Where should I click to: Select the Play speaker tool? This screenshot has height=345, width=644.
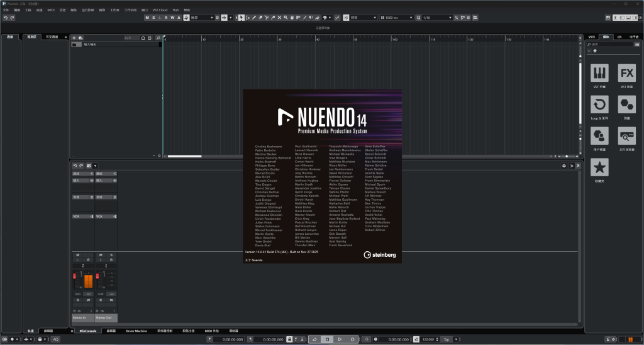tap(311, 18)
